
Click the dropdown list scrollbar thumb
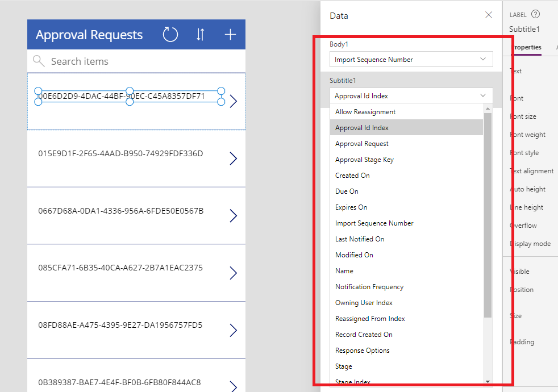(488, 215)
